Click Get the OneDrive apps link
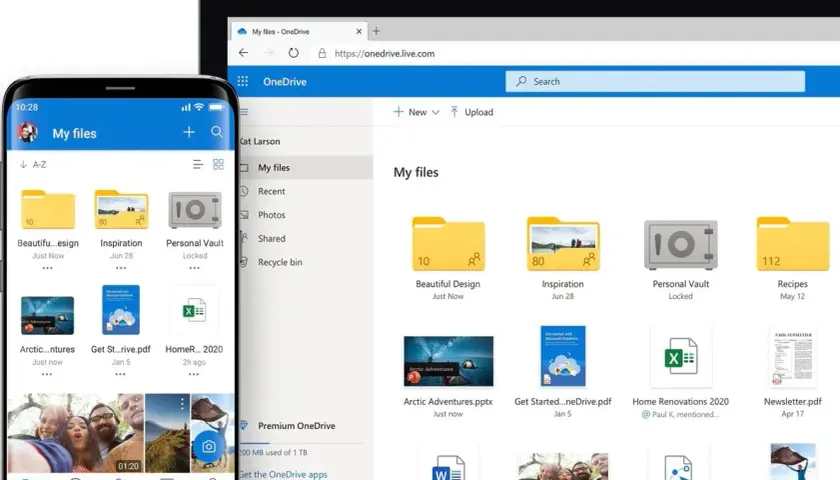 283,474
